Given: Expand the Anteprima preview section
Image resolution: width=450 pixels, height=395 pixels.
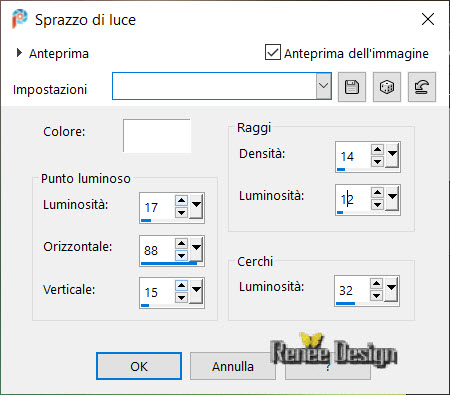Looking at the screenshot, I should point(19,53).
